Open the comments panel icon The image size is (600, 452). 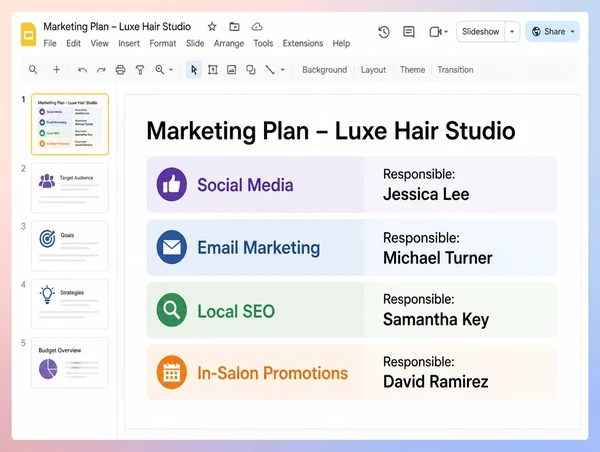pyautogui.click(x=409, y=32)
